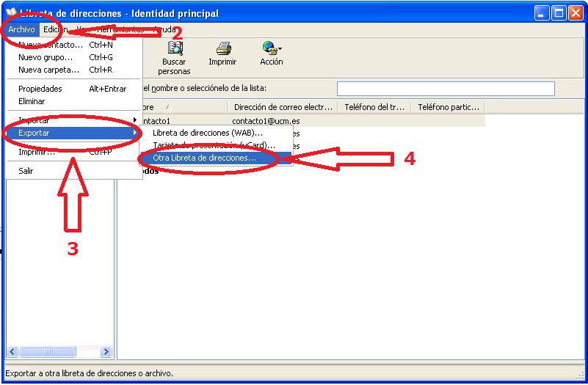The height and width of the screenshot is (385, 588).
Task: Select the contacto1@ucm.es contact row
Action: click(268, 120)
